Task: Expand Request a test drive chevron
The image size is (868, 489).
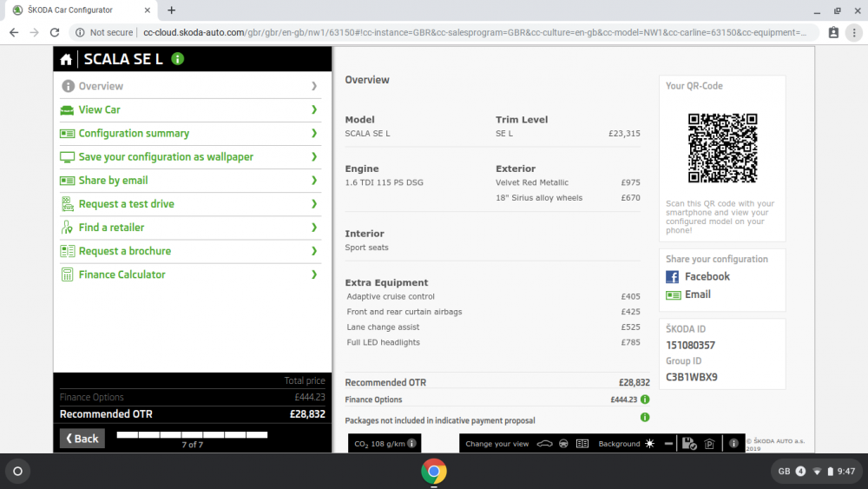Action: point(314,204)
